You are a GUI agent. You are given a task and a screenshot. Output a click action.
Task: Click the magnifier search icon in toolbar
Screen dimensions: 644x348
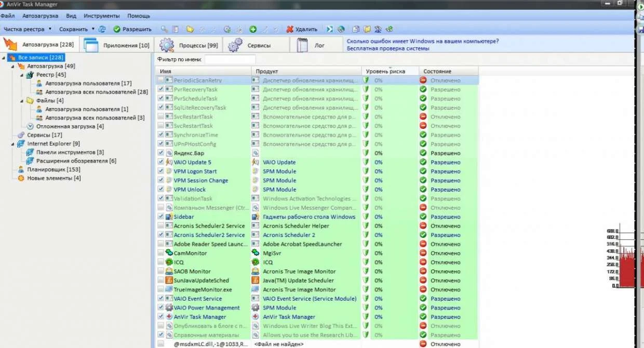click(x=164, y=30)
